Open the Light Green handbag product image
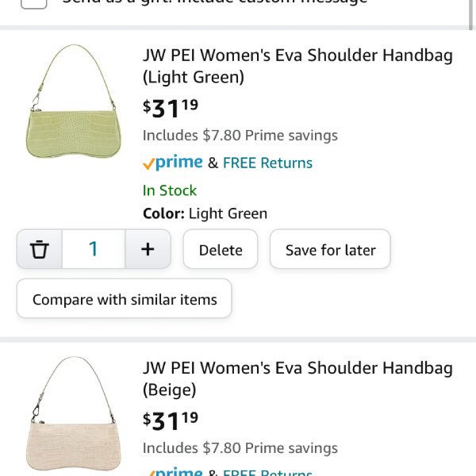Image resolution: width=476 pixels, height=476 pixels. 74,101
